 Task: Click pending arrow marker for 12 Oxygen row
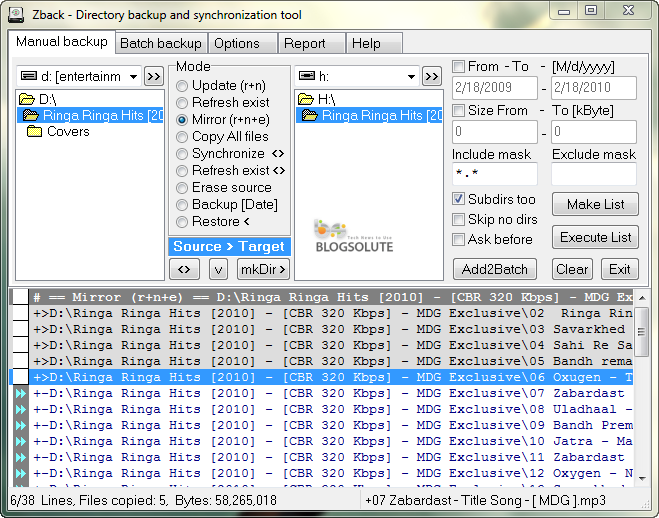(x=21, y=473)
